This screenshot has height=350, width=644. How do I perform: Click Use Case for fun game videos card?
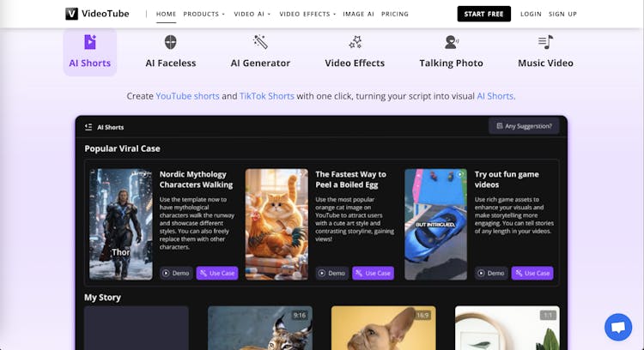pos(532,273)
